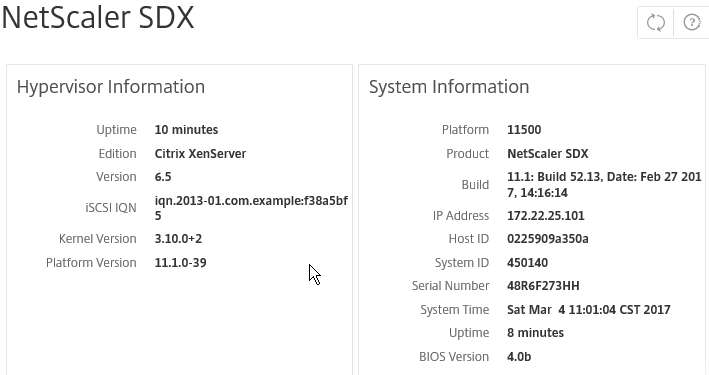Click the system Uptime 8 minutes value
This screenshot has width=709, height=375.
tap(535, 333)
